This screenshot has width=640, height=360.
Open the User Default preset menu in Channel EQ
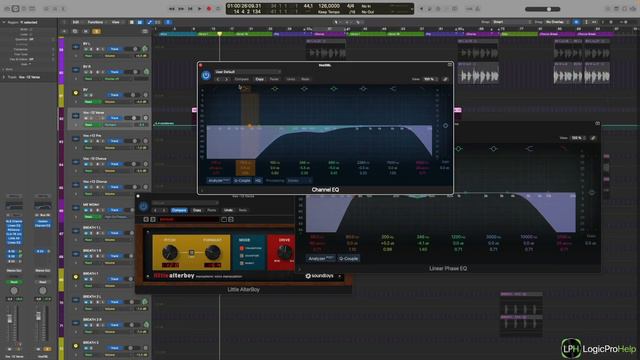247,72
